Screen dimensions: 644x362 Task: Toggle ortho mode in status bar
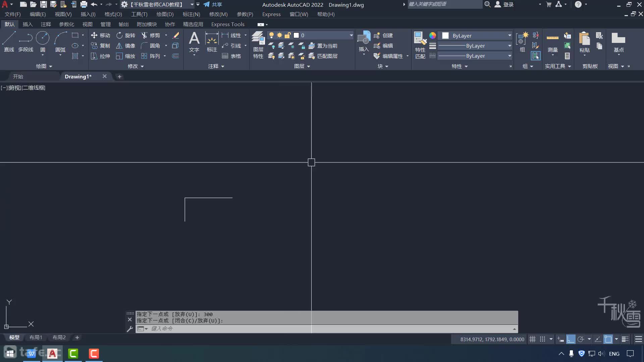571,339
